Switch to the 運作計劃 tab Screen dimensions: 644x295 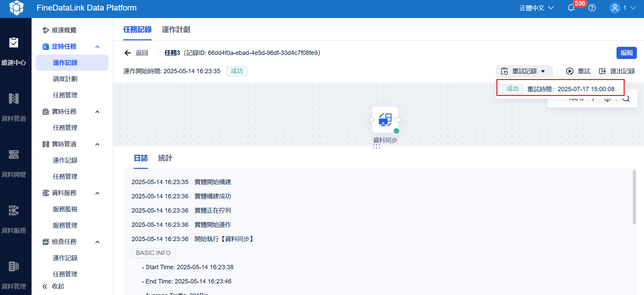pyautogui.click(x=176, y=30)
